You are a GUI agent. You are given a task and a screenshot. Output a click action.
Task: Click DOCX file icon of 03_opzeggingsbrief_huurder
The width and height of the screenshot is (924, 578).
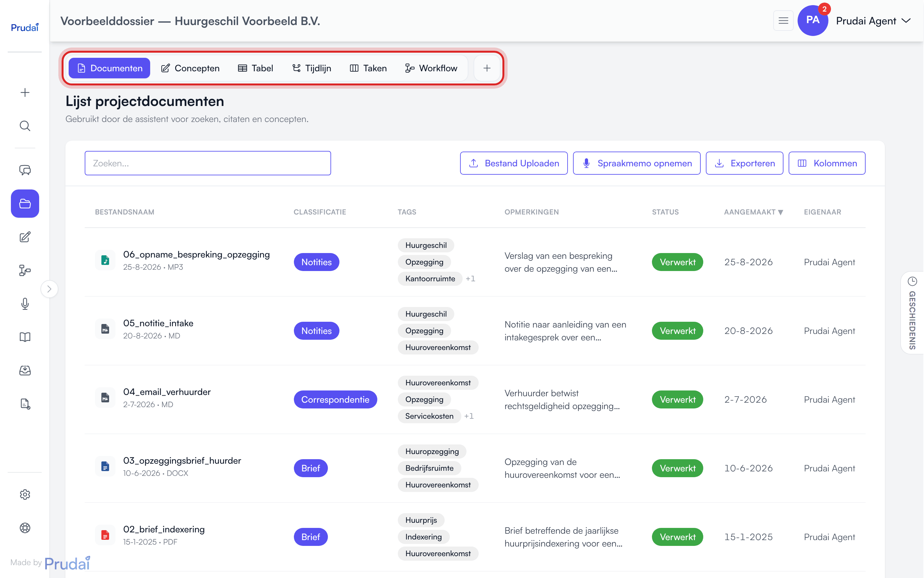click(105, 466)
